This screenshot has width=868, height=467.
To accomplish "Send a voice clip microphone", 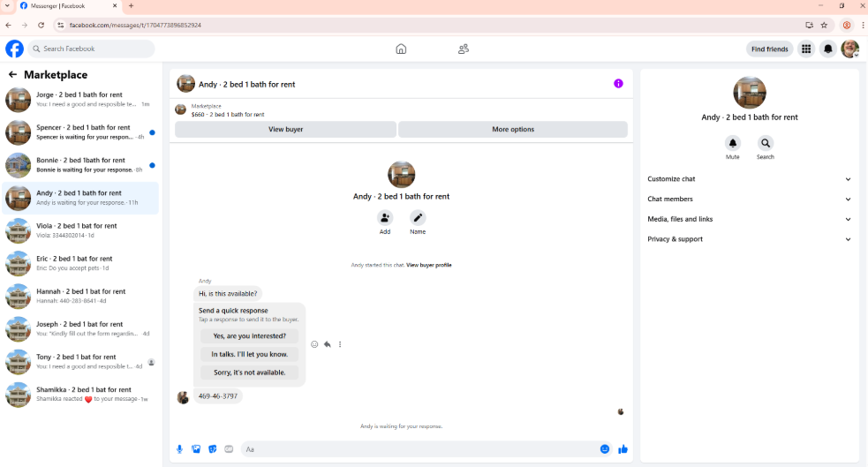I will tap(179, 449).
